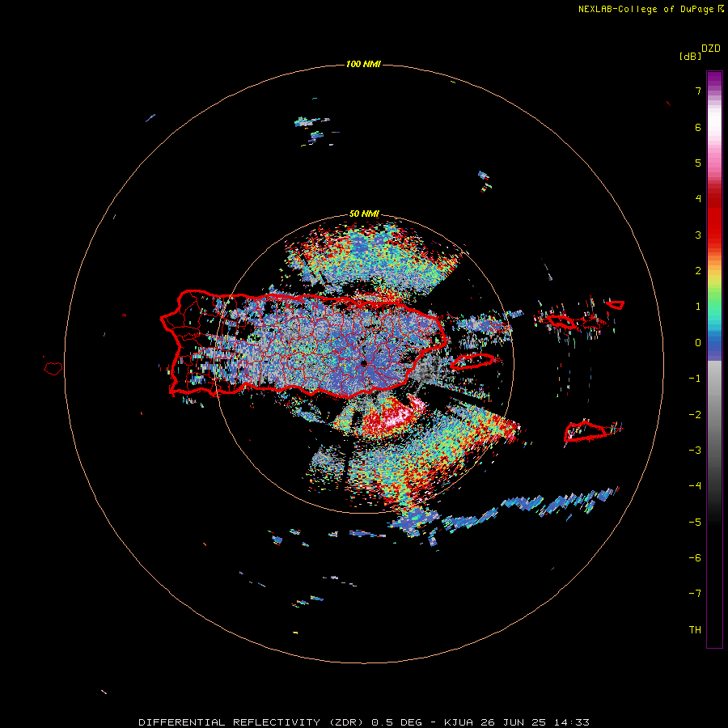This screenshot has width=728, height=728.
Task: Click the TH threshold label on legend
Action: (695, 630)
